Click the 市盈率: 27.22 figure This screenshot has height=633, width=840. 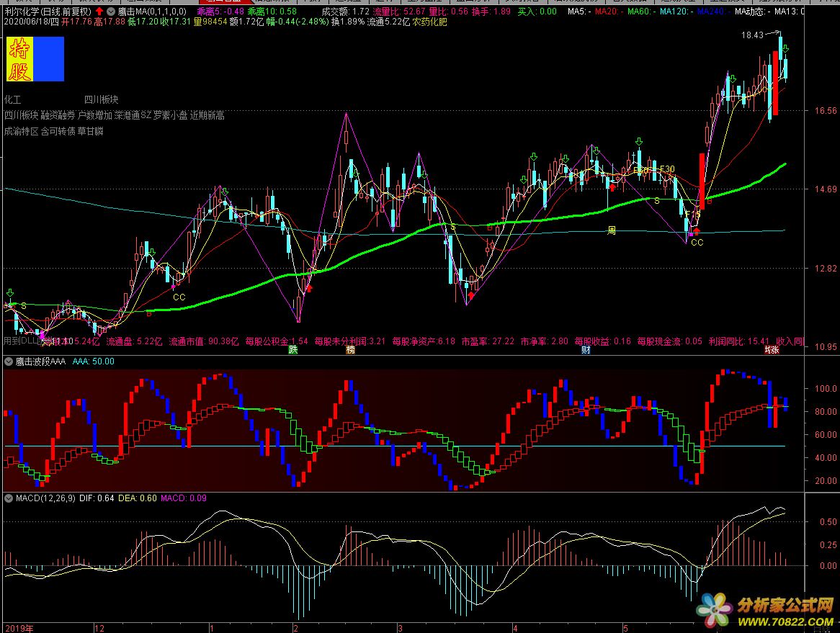(488, 341)
